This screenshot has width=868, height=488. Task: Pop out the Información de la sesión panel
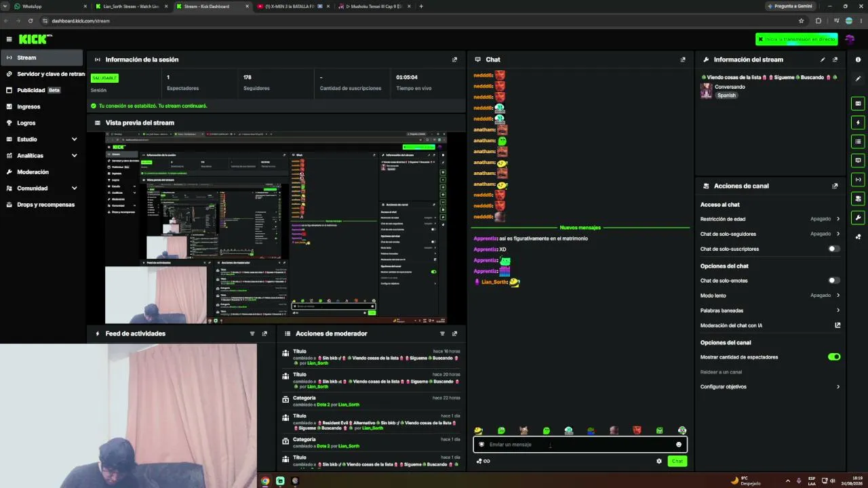tap(454, 60)
